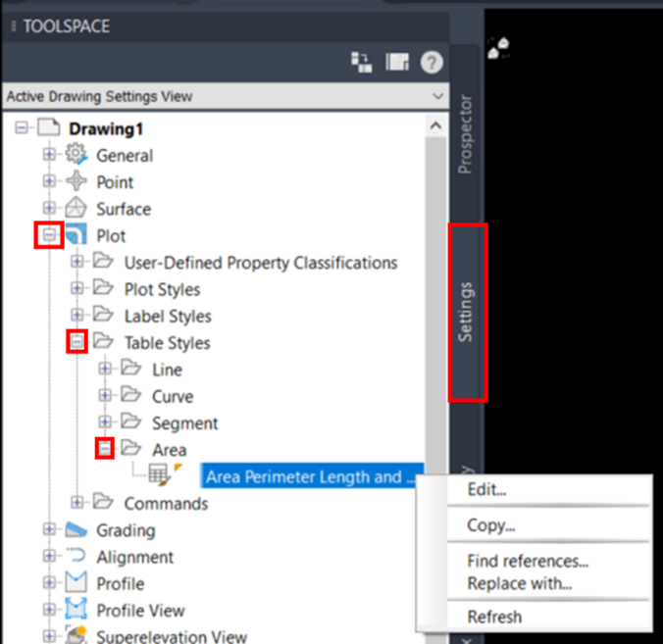Click the tree view layout icon in toolbar

[x=361, y=63]
